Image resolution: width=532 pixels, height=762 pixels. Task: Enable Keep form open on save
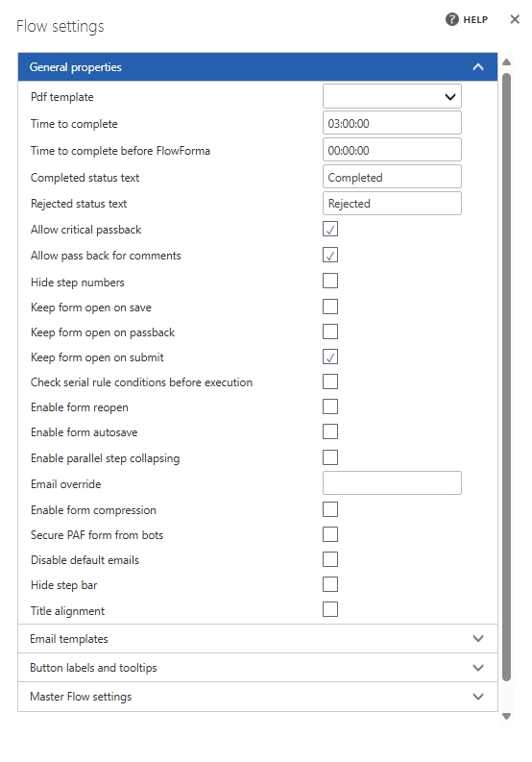(x=330, y=307)
